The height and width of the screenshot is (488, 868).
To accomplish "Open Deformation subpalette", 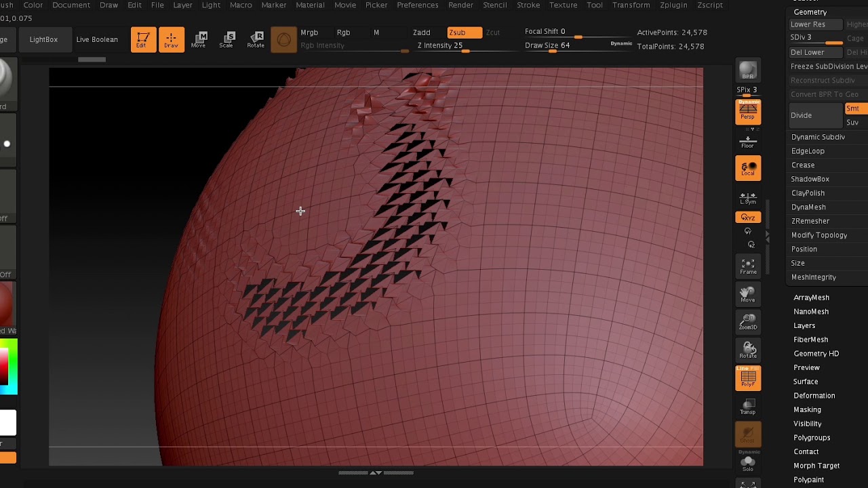I will click(x=814, y=396).
